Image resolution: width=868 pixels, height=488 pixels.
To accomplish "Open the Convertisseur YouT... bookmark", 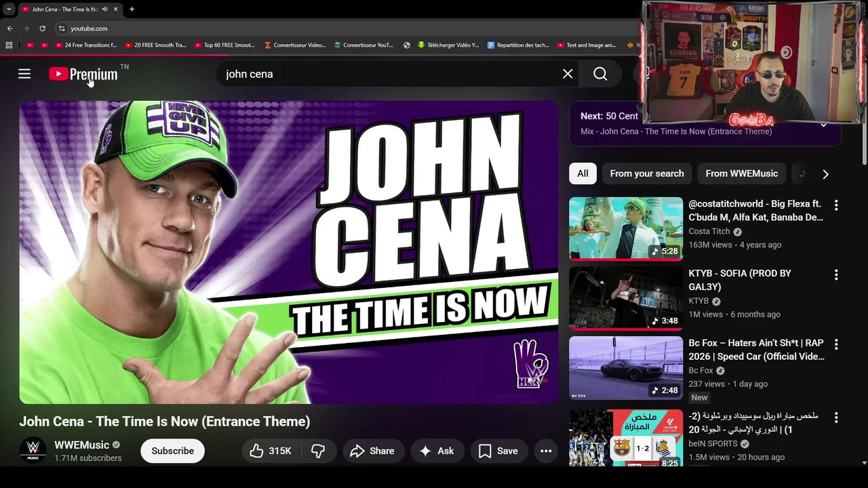I will click(363, 45).
